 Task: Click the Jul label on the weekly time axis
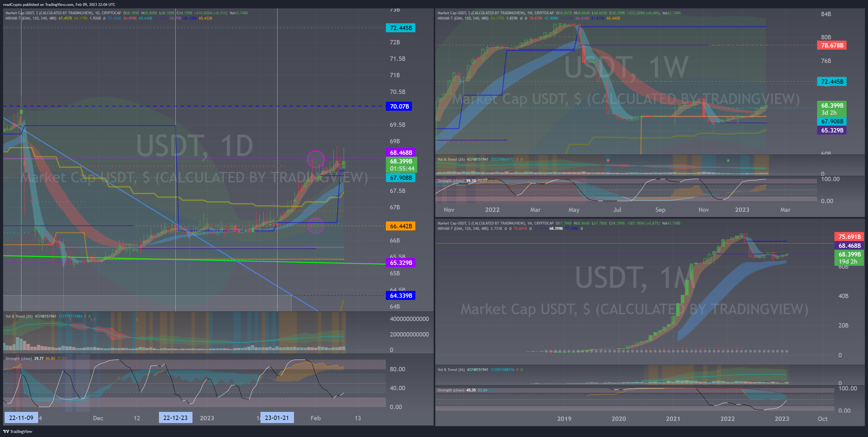click(617, 210)
